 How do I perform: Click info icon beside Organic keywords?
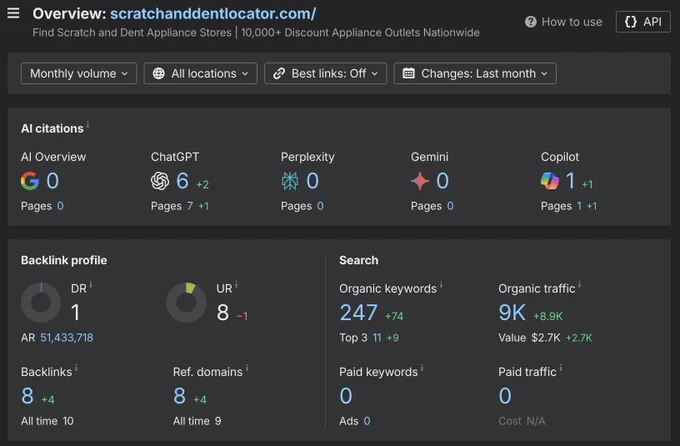pos(441,285)
